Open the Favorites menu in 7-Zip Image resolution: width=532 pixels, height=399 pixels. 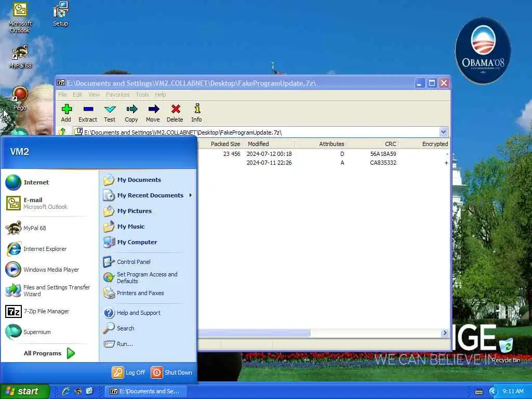118,95
